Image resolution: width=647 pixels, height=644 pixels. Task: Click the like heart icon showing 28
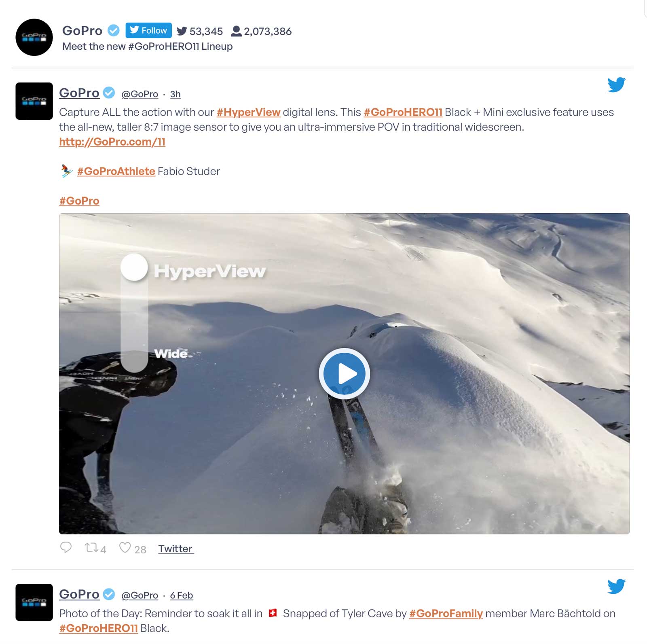click(x=125, y=547)
